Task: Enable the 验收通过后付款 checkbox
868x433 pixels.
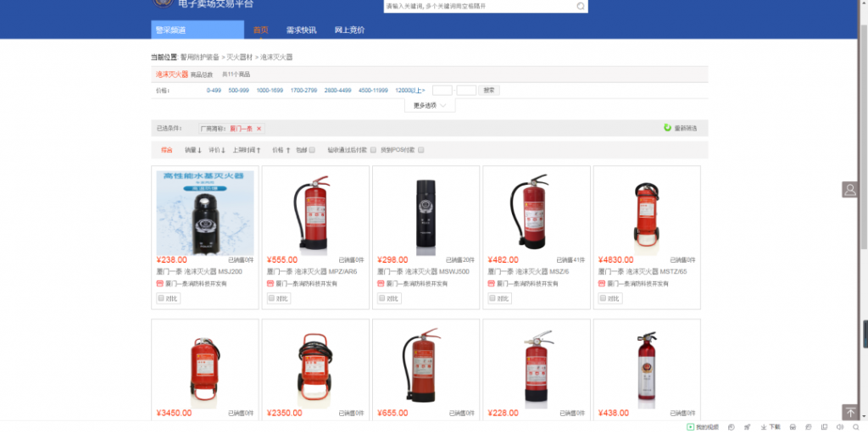Action: click(x=373, y=150)
